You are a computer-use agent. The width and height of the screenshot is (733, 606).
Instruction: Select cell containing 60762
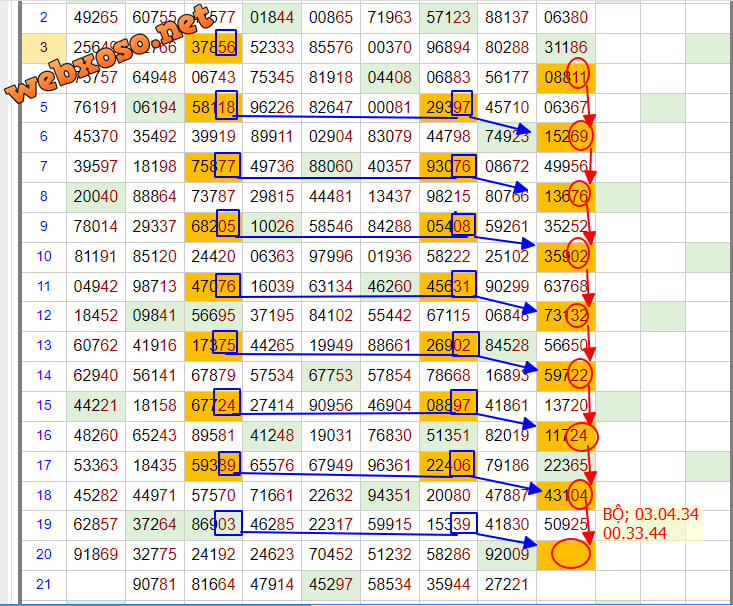[x=96, y=346]
